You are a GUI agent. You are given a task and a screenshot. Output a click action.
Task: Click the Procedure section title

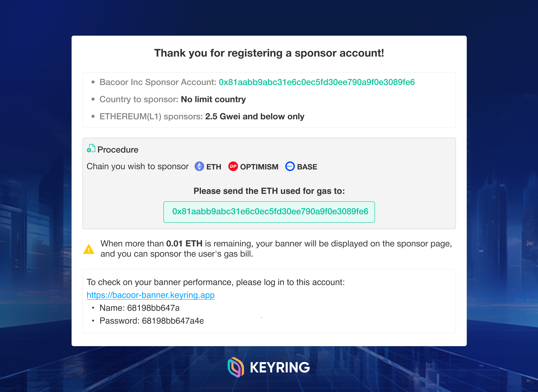(x=118, y=150)
